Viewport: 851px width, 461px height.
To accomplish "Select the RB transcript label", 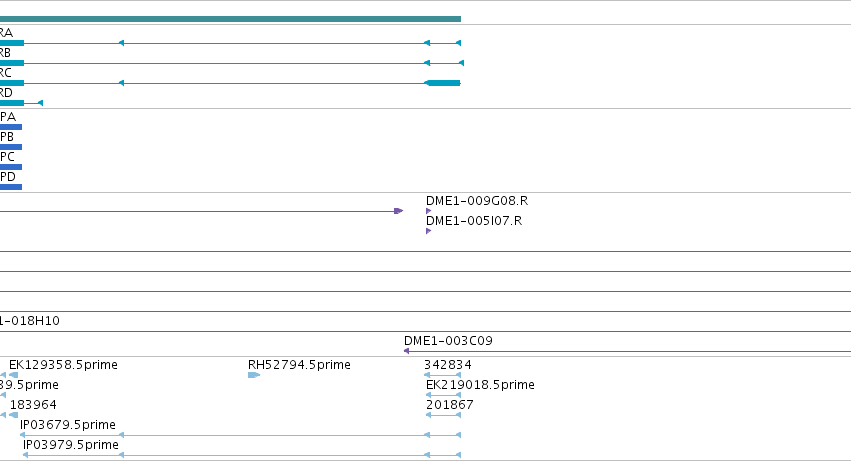I will (5, 53).
